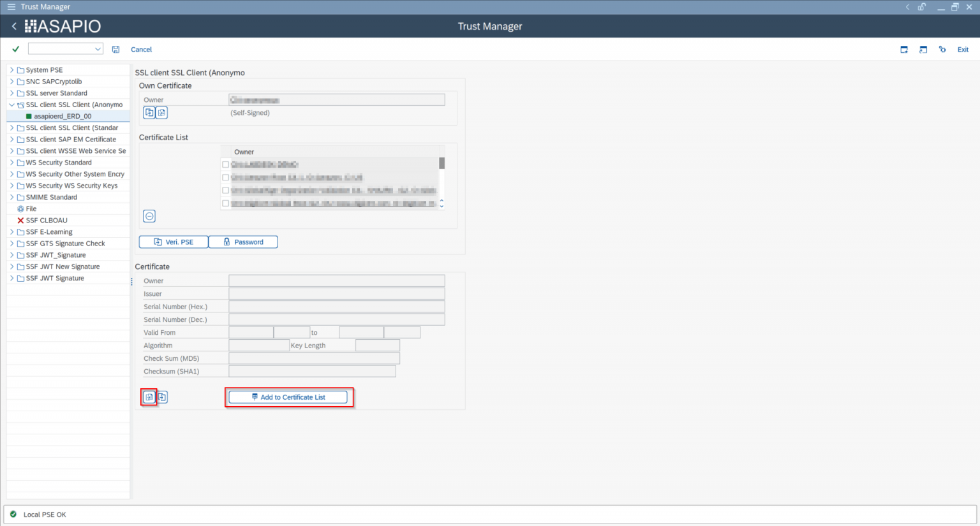Click Cancel in the toolbar
The image size is (980, 526).
(141, 49)
